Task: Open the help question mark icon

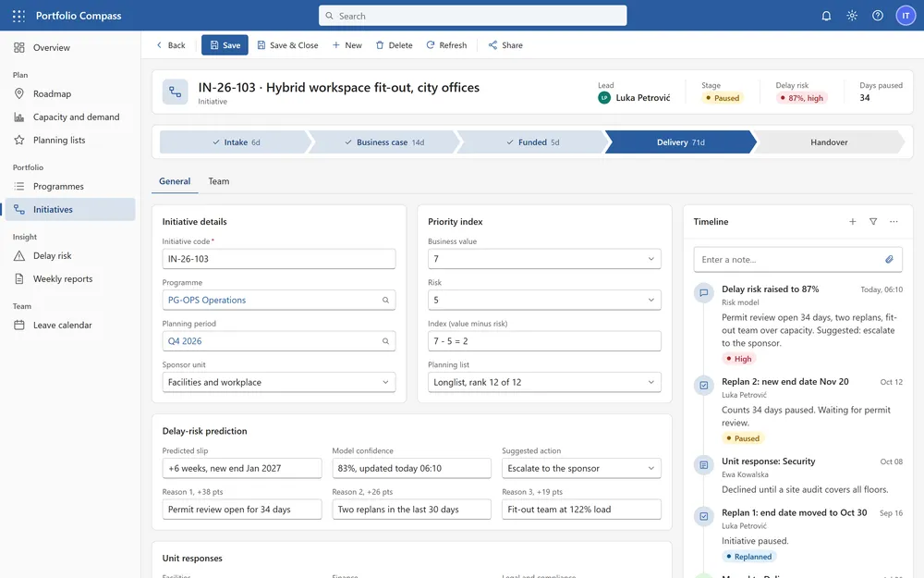Action: 878,16
